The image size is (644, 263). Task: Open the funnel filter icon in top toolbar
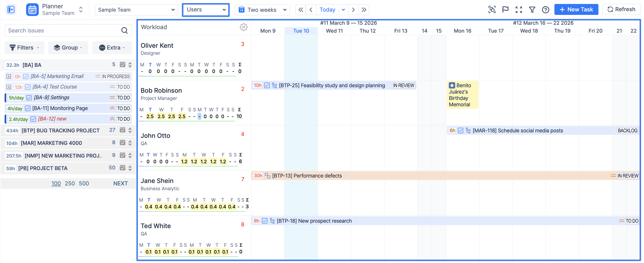point(532,9)
